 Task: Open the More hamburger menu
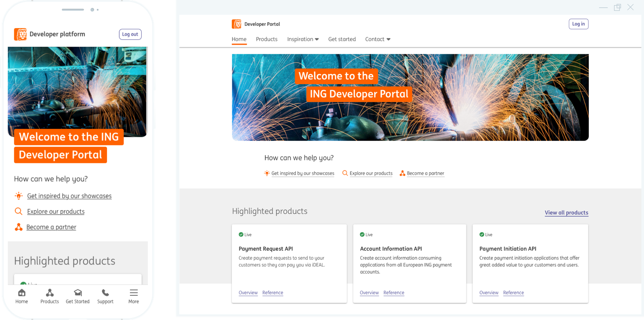134,293
